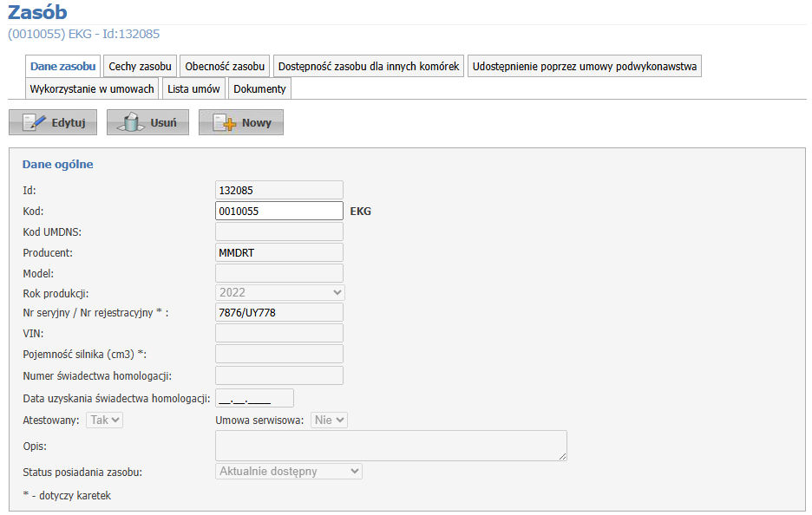Click the EKG label beside Kod
Screen dimensions: 812x515
(360, 212)
